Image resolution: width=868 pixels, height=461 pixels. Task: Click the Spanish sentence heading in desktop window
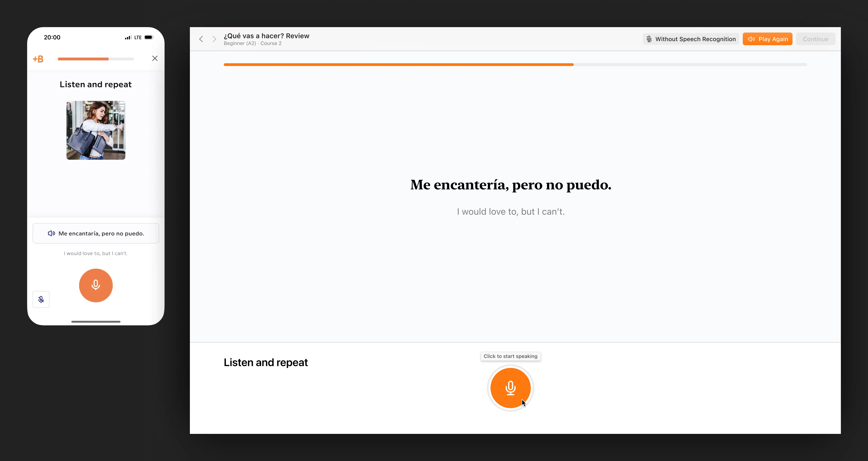coord(511,185)
